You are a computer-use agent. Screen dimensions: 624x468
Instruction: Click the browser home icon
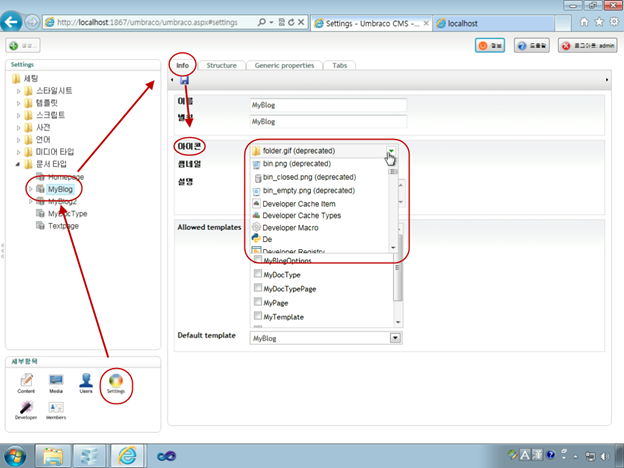(x=584, y=22)
